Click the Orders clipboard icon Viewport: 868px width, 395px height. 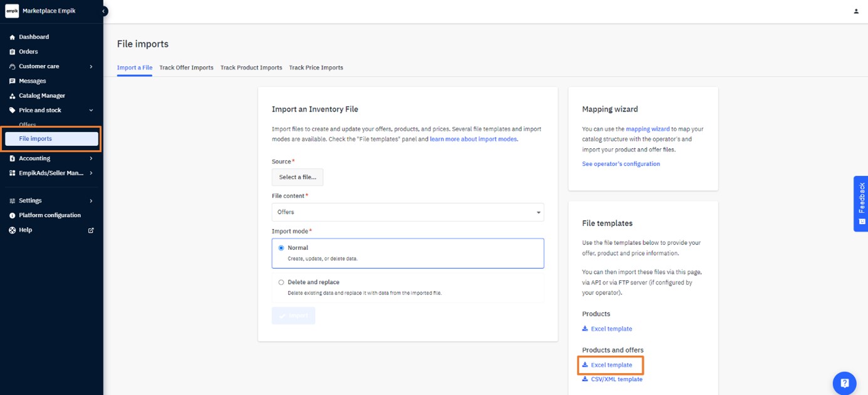13,52
